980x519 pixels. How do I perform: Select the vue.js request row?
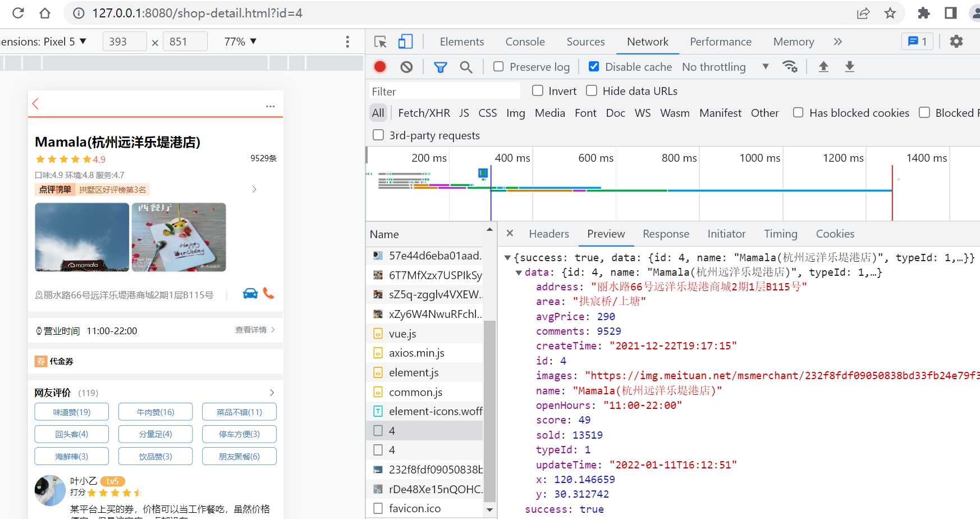425,334
